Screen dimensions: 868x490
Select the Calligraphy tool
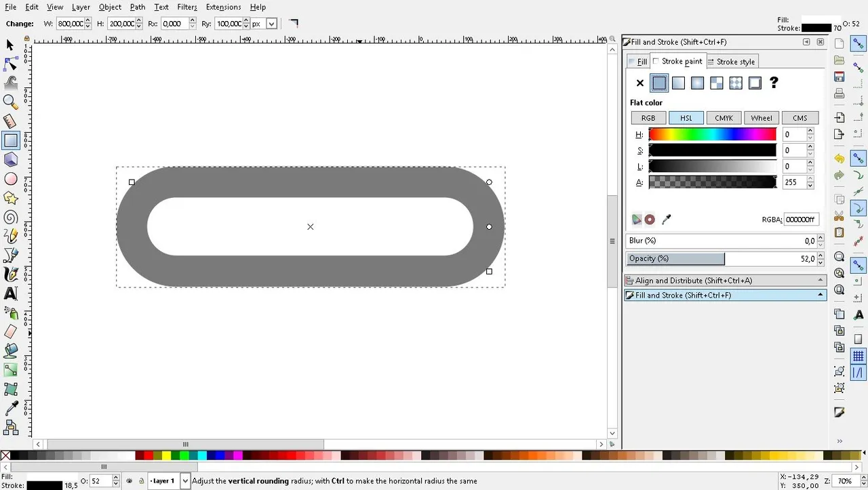point(10,274)
